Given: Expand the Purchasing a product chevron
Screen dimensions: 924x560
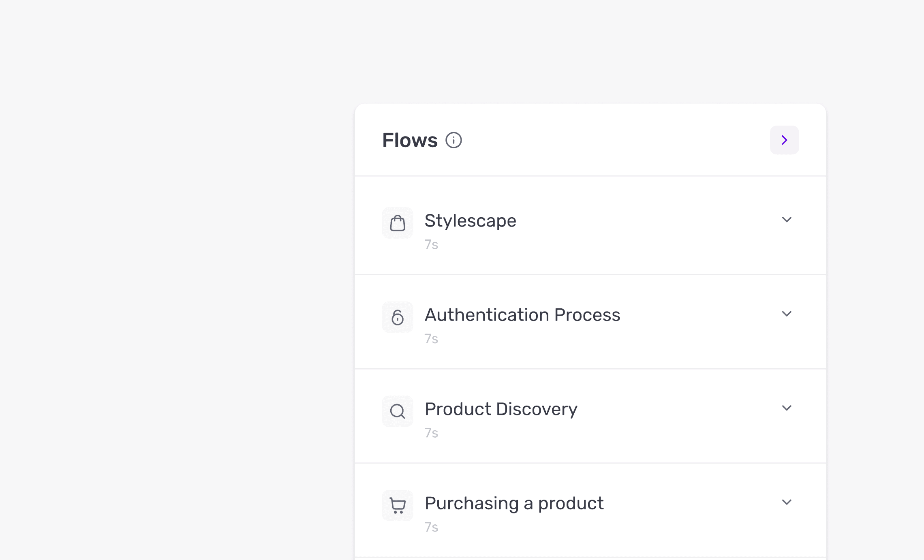Looking at the screenshot, I should pyautogui.click(x=787, y=502).
